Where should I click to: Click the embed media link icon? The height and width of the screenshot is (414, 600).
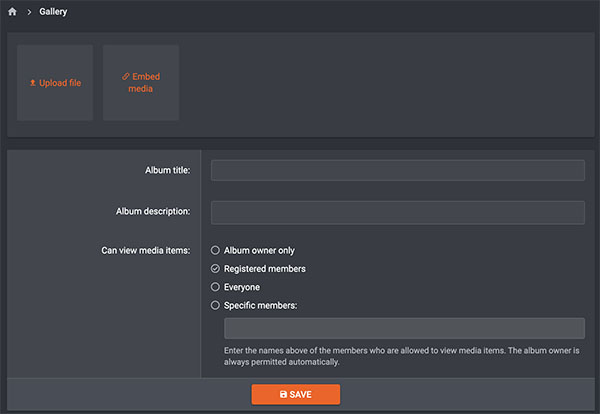(x=125, y=76)
